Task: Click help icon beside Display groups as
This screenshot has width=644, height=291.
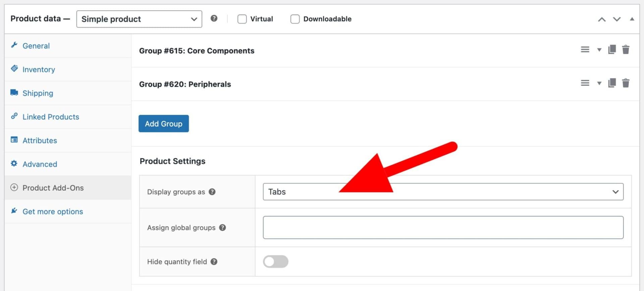Action: coord(212,192)
